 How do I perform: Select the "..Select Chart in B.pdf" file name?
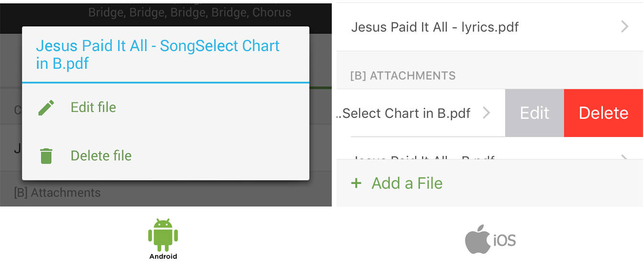coord(403,114)
